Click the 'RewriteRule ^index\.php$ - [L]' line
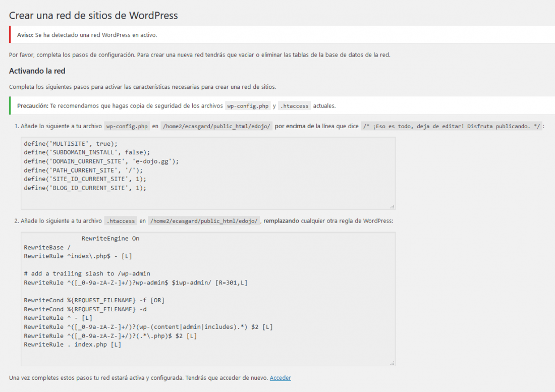555x392 pixels. click(78, 256)
